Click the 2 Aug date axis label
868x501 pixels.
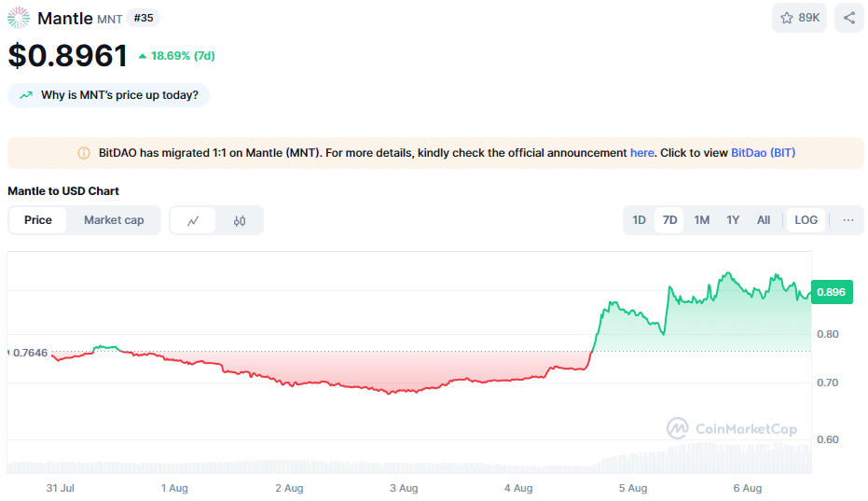pyautogui.click(x=289, y=488)
